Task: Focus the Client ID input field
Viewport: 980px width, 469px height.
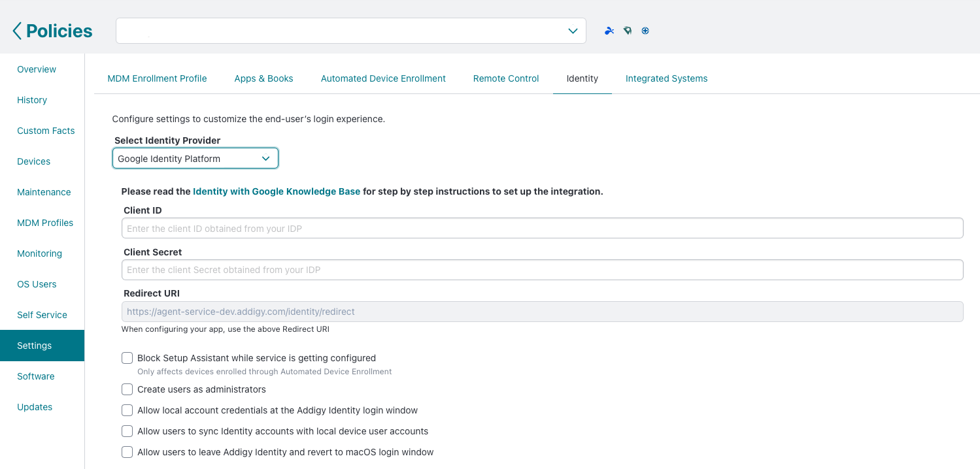Action: (x=542, y=228)
